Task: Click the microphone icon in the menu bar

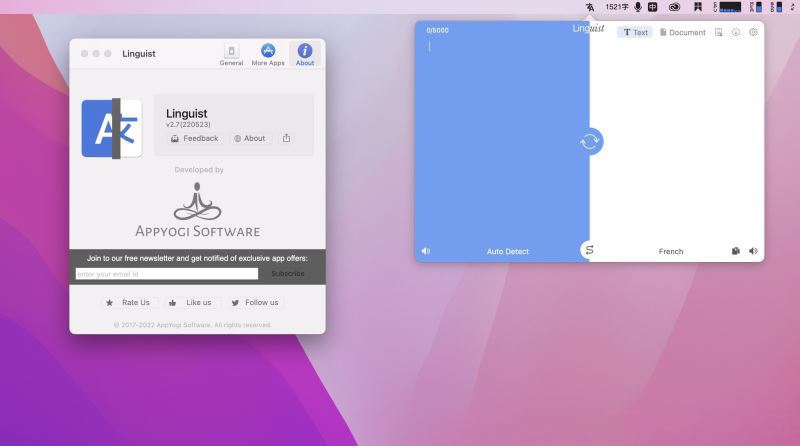Action: pos(638,7)
